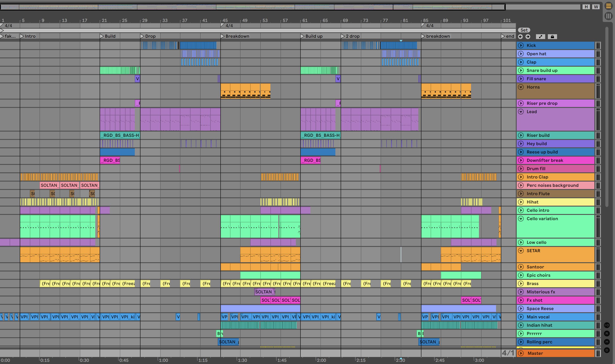Fold the Cello variation track arrow

pyautogui.click(x=521, y=219)
